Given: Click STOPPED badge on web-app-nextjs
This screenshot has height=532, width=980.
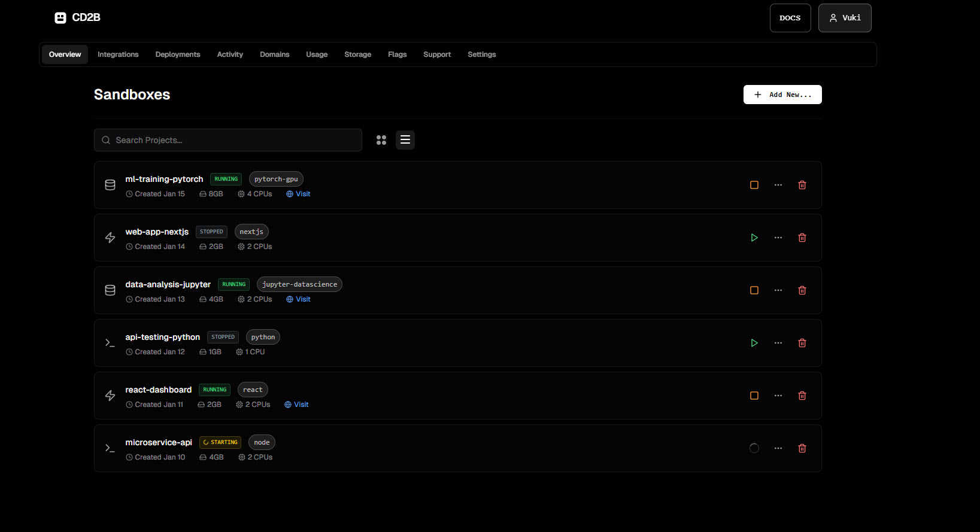Looking at the screenshot, I should click(211, 232).
